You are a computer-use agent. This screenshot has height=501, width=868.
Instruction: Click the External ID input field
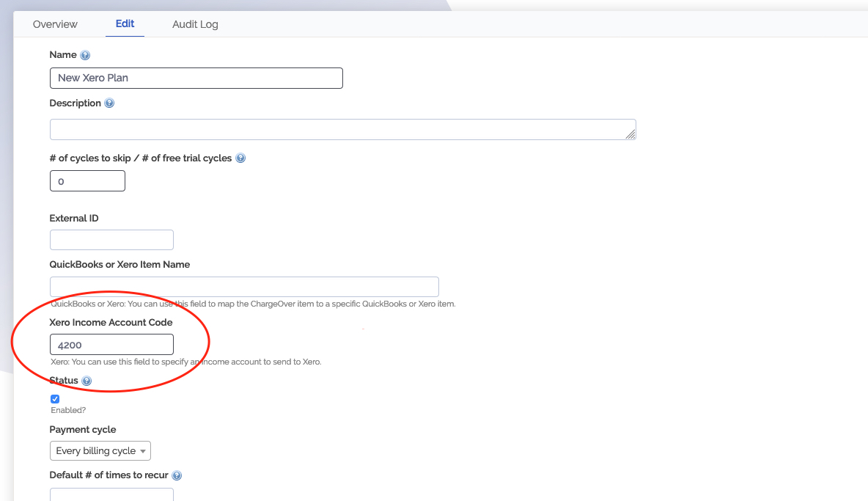(x=111, y=241)
